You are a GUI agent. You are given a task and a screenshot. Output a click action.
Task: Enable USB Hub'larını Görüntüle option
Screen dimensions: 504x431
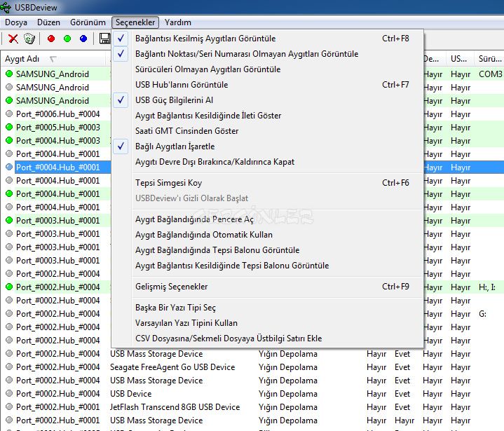(x=268, y=85)
